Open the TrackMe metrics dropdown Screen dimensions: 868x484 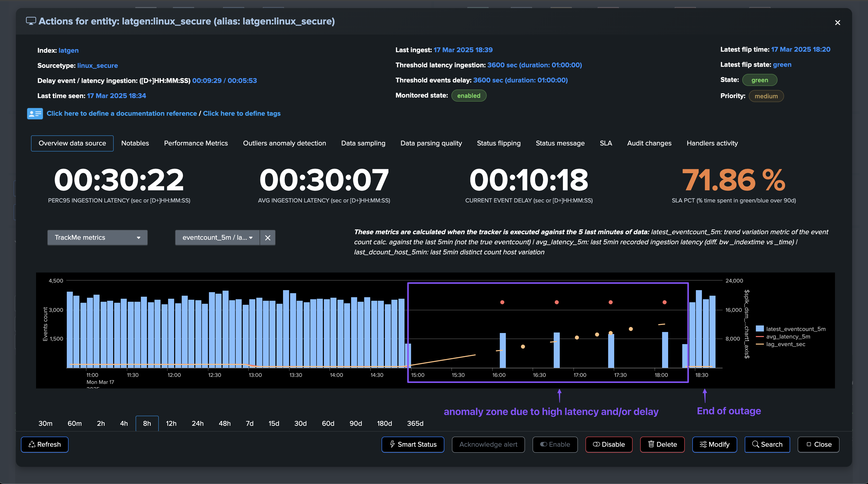click(x=97, y=238)
